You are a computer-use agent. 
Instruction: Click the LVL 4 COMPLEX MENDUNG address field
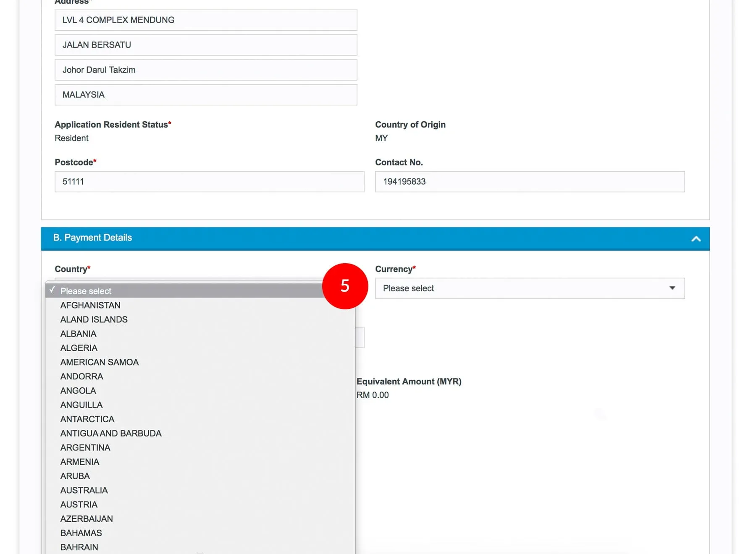206,20
